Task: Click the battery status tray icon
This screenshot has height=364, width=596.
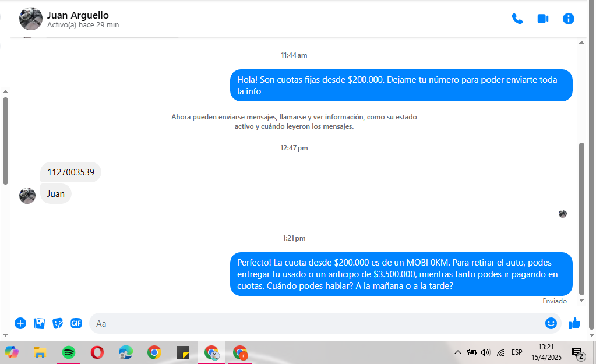Action: click(x=472, y=352)
